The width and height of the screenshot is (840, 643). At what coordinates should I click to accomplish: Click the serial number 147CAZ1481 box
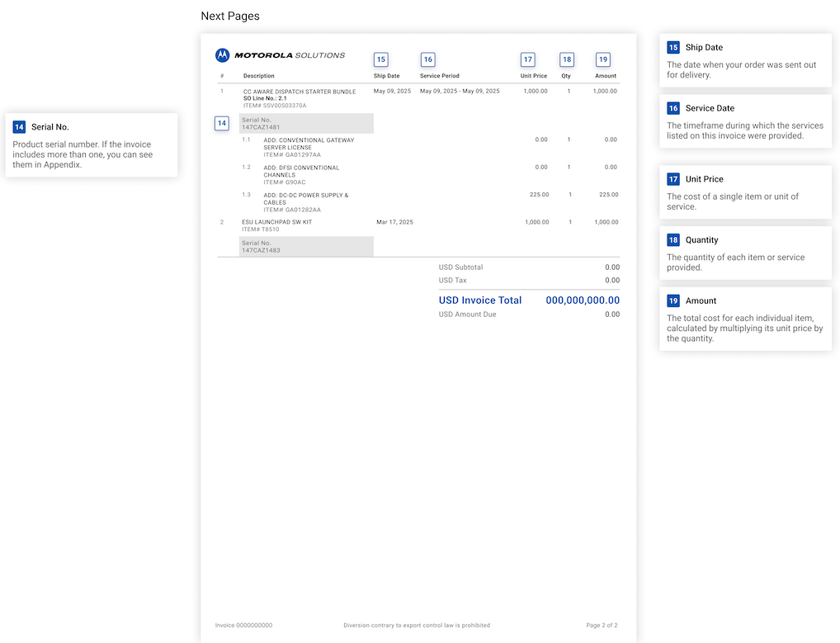pyautogui.click(x=306, y=123)
